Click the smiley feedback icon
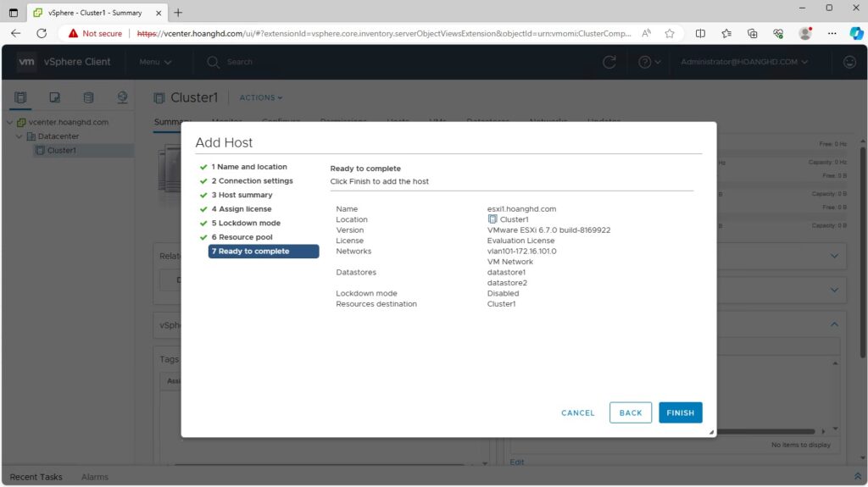The width and height of the screenshot is (868, 487). [x=849, y=62]
